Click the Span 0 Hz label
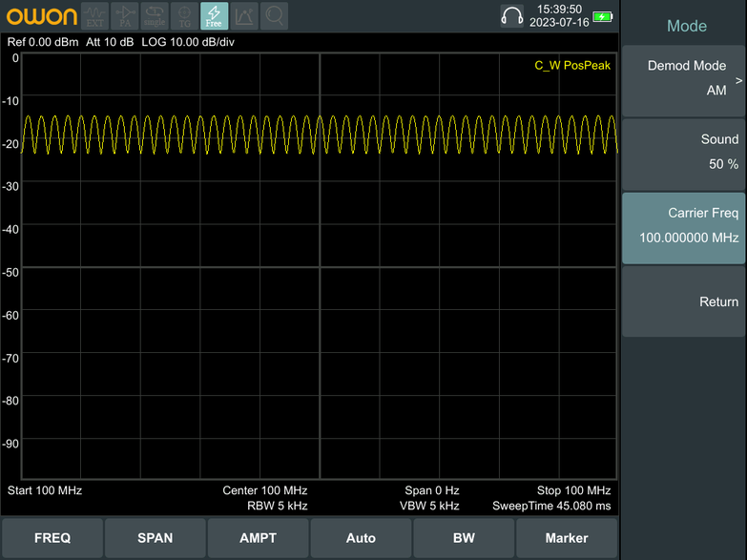The image size is (747, 560). click(x=432, y=490)
